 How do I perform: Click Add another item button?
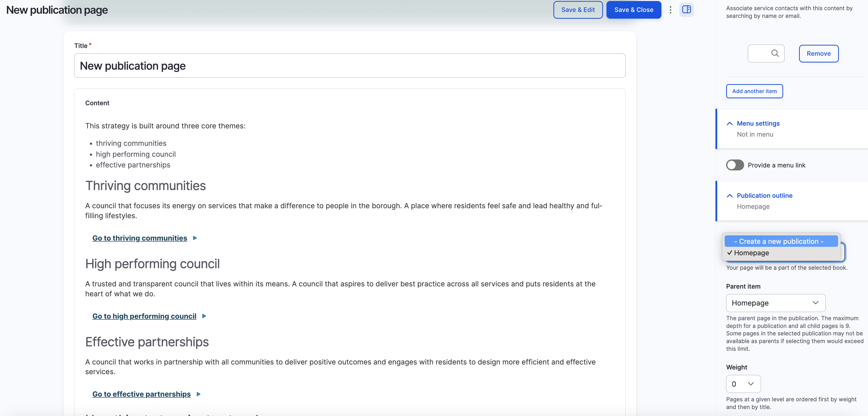pyautogui.click(x=754, y=91)
